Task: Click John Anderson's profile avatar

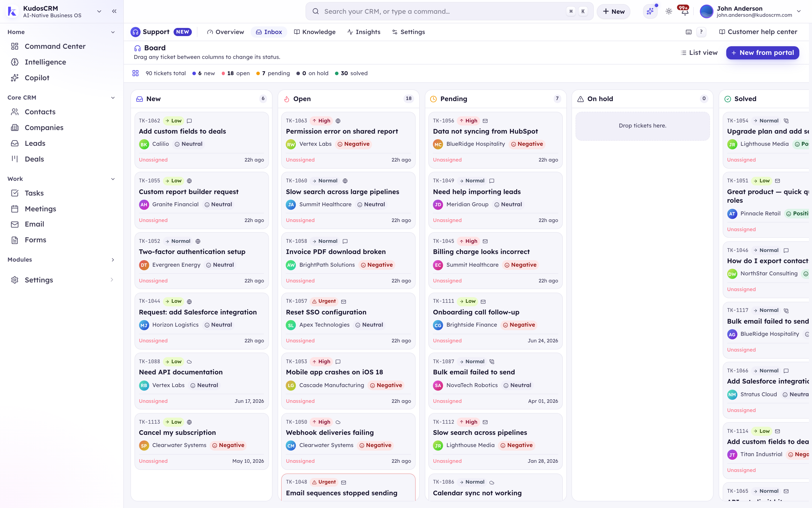Action: tap(706, 11)
